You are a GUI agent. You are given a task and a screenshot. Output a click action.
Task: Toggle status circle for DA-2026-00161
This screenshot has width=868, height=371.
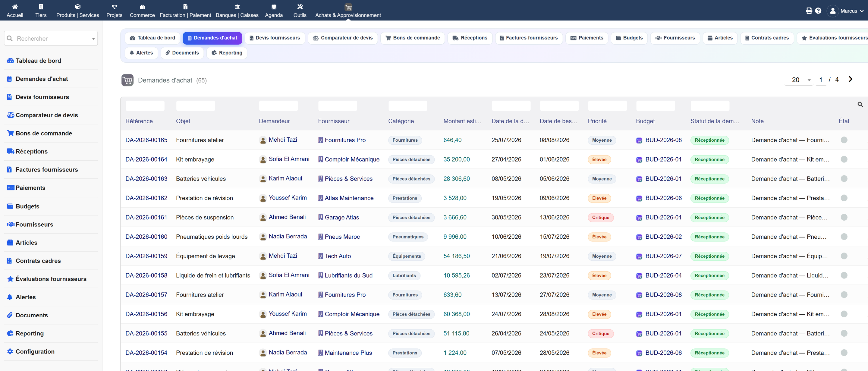point(844,217)
